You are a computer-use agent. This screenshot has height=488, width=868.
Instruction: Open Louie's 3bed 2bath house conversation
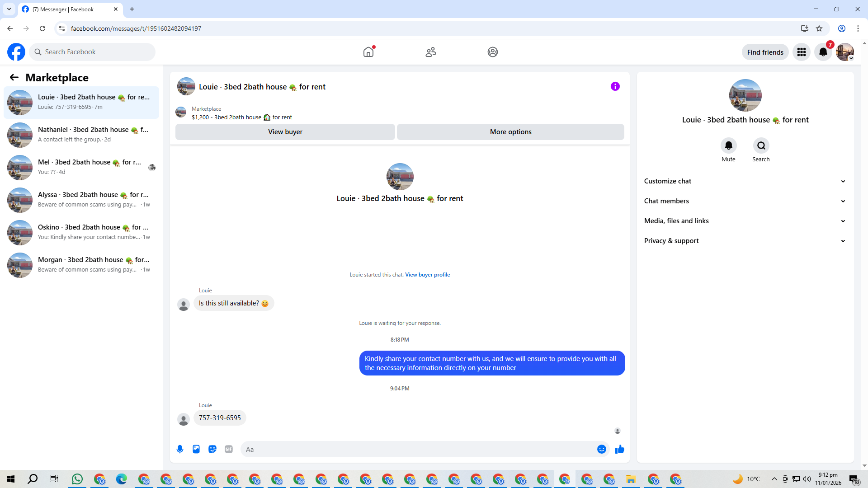[81, 103]
